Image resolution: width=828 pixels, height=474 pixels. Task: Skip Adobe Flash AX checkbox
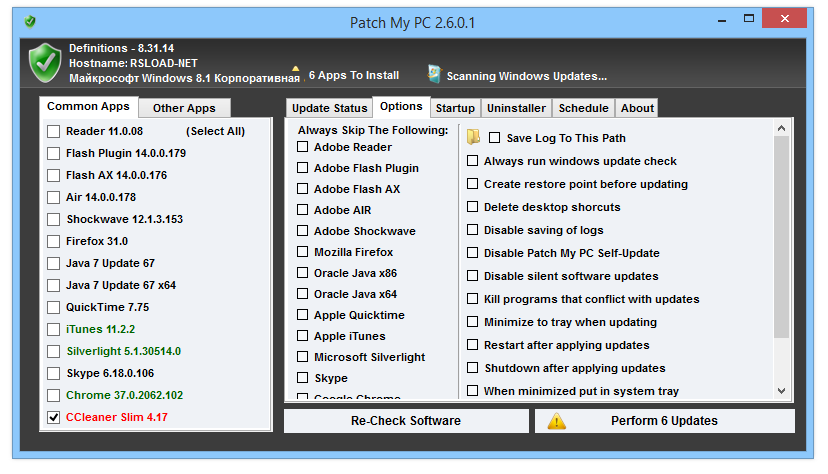click(x=303, y=188)
